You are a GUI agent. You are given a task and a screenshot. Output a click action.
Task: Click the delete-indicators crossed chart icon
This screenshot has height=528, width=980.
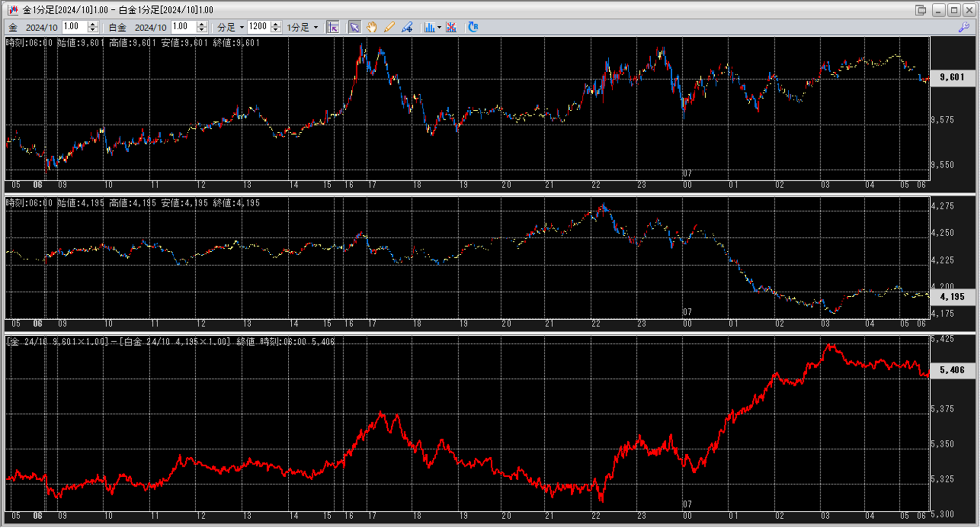(x=451, y=27)
